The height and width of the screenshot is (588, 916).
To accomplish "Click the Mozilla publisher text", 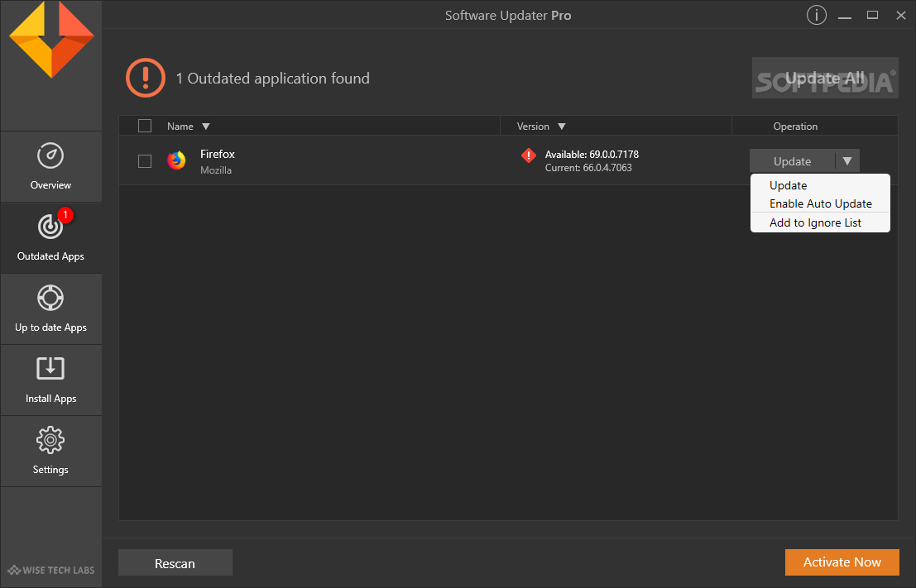I will pyautogui.click(x=216, y=170).
